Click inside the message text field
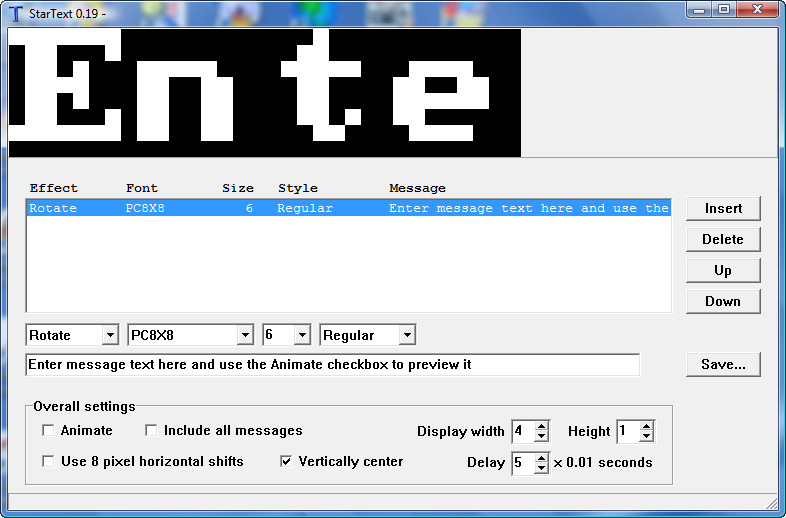This screenshot has width=786, height=518. click(332, 365)
